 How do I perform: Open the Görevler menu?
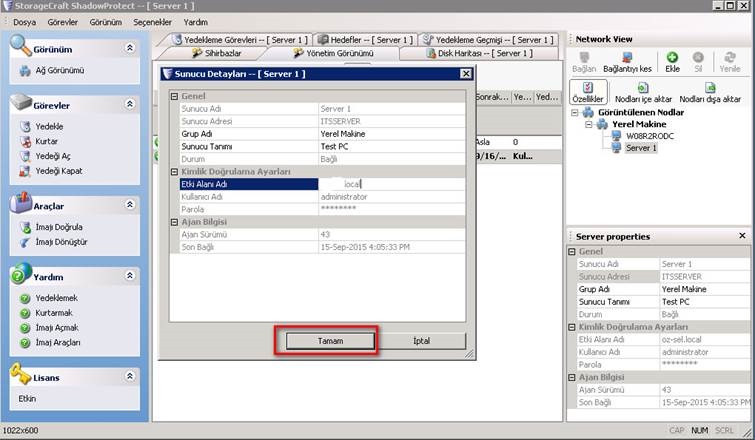click(x=63, y=22)
